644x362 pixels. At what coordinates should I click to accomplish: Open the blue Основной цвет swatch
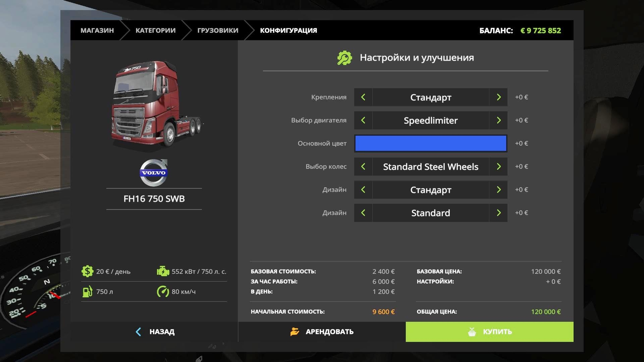pyautogui.click(x=430, y=143)
